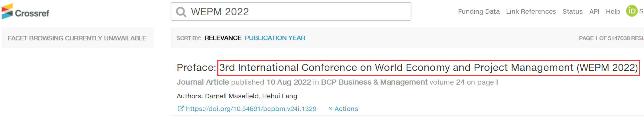The width and height of the screenshot is (644, 118).
Task: Click the Crossref wordmark text
Action: pos(32,13)
